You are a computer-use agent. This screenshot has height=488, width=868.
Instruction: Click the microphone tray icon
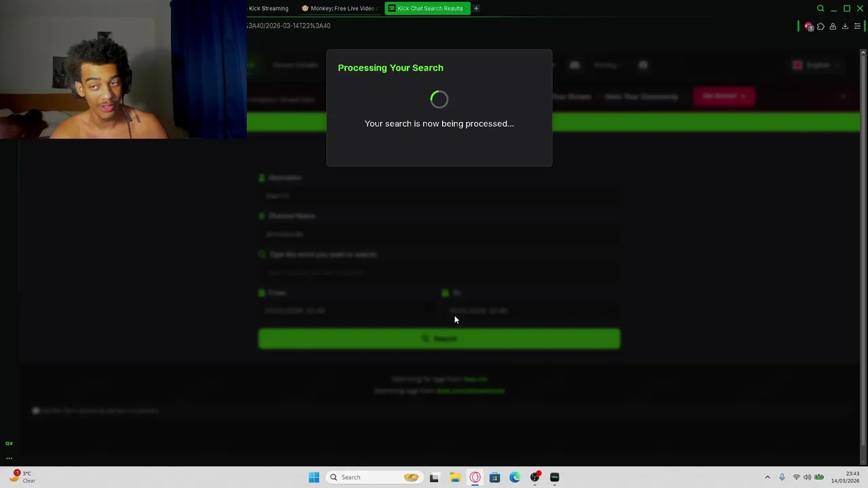click(x=782, y=477)
